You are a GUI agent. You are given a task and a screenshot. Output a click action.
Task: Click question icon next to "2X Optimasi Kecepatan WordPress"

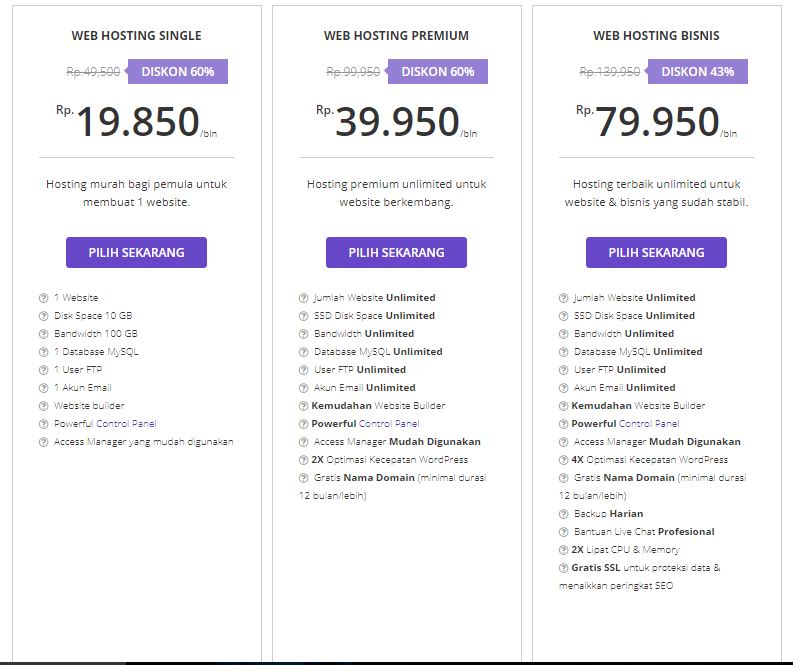pos(303,460)
